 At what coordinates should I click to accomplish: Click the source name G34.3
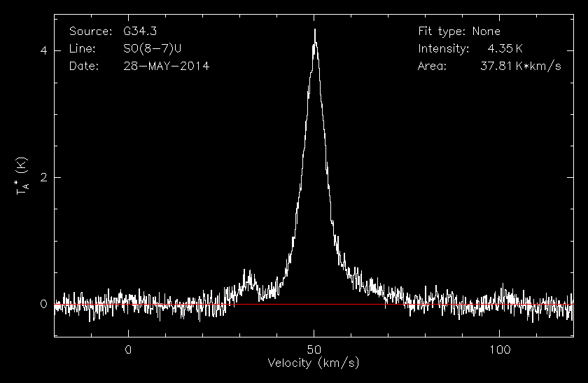pos(140,31)
